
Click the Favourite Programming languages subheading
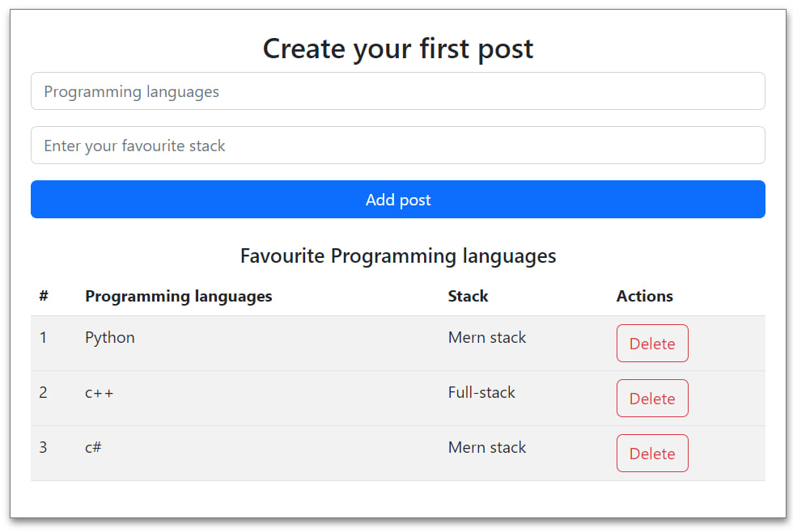tap(397, 256)
